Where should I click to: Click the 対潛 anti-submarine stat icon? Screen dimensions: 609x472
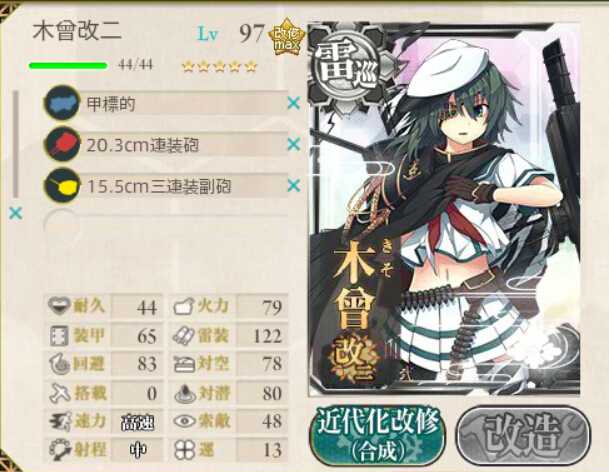184,393
